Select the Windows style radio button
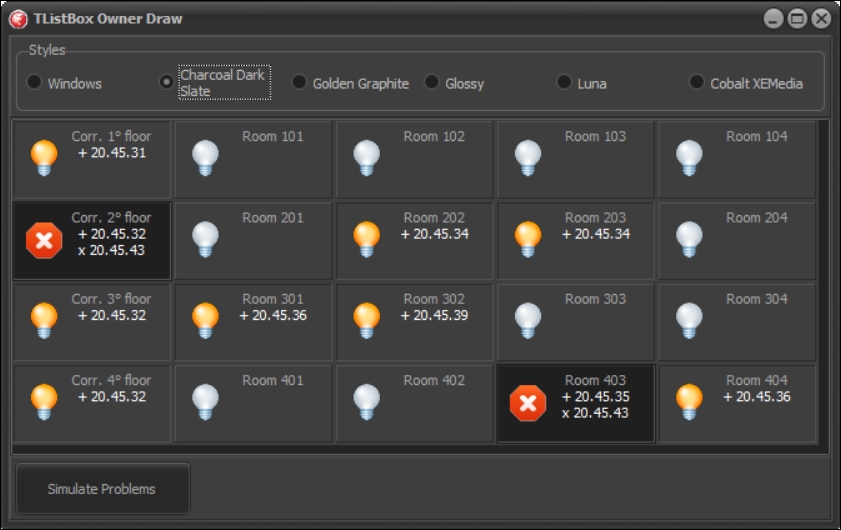Image resolution: width=841 pixels, height=530 pixels. coord(34,82)
